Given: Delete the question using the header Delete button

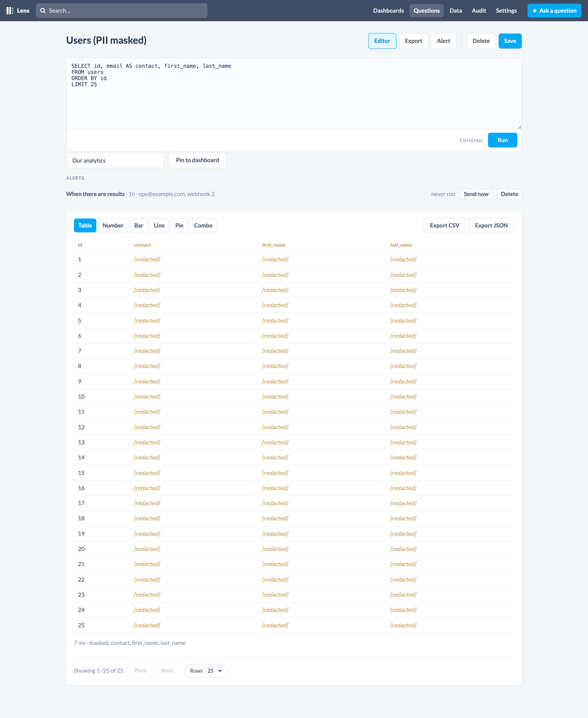Looking at the screenshot, I should 481,41.
